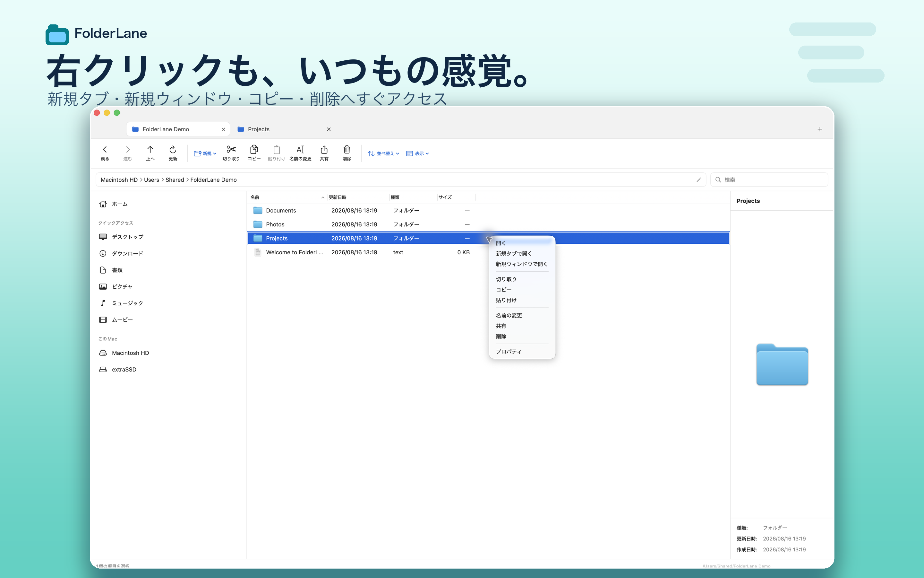The height and width of the screenshot is (578, 924).
Task: Sort by the サイズ column header
Action: (x=456, y=197)
